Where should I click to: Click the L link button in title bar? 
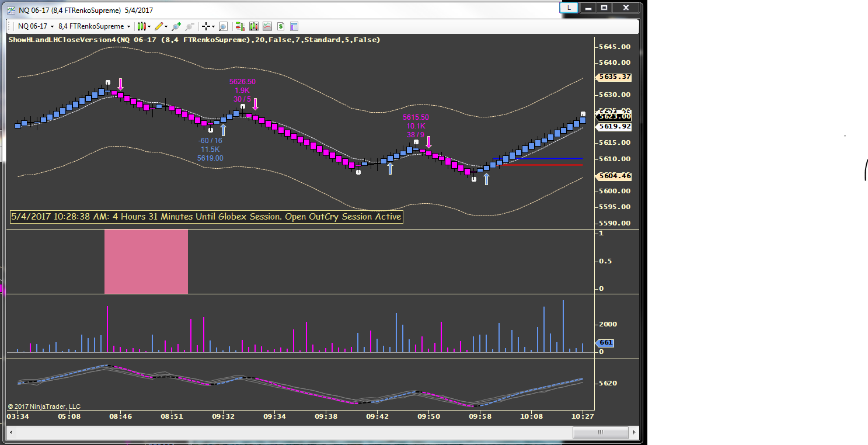pos(569,8)
